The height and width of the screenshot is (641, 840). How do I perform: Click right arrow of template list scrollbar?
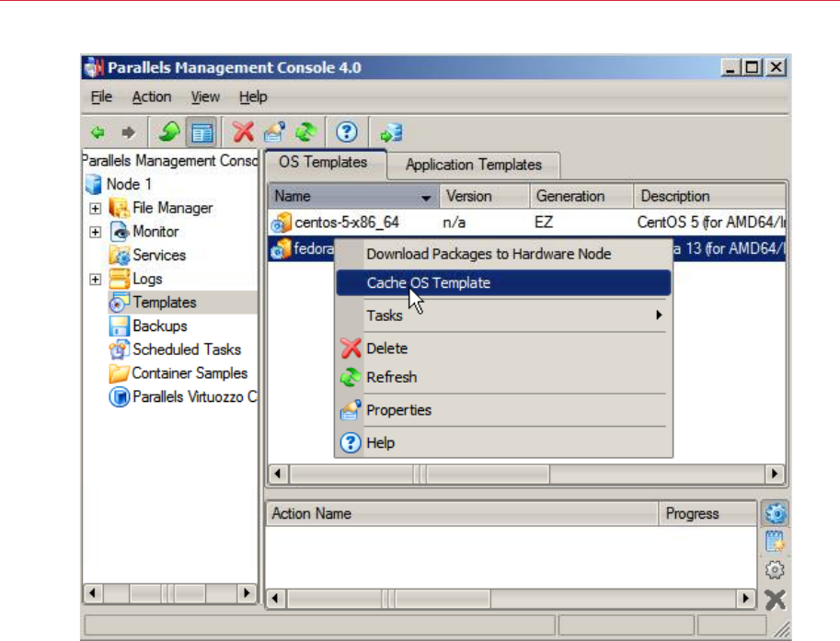tap(775, 474)
